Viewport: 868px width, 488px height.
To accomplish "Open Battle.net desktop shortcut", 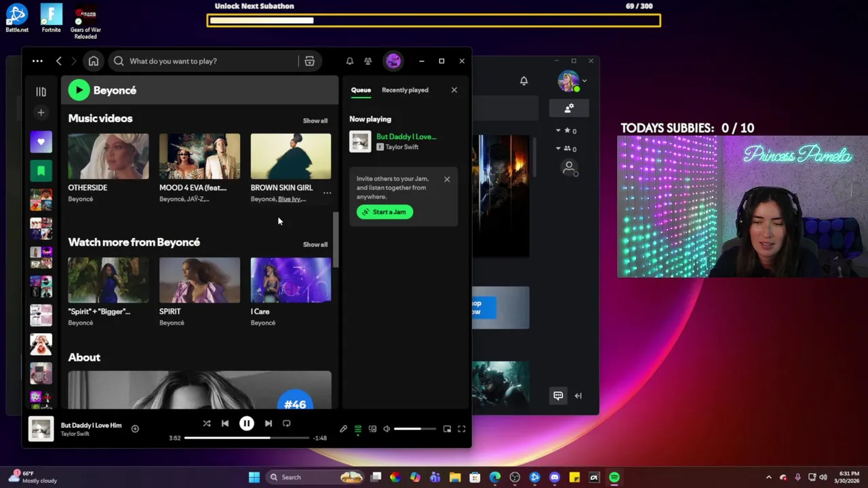I will tap(17, 19).
